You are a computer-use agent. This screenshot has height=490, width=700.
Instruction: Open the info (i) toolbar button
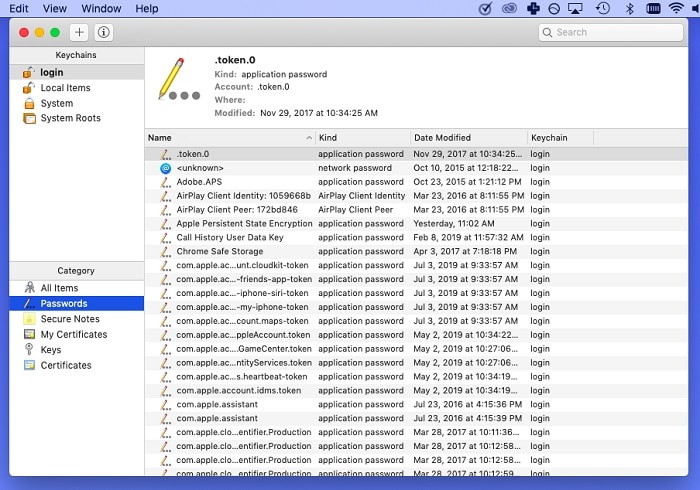click(x=104, y=32)
